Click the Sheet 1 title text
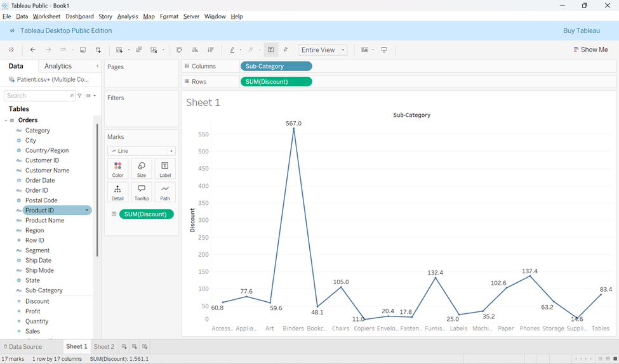Screen dimensions: 619x364 (203, 103)
